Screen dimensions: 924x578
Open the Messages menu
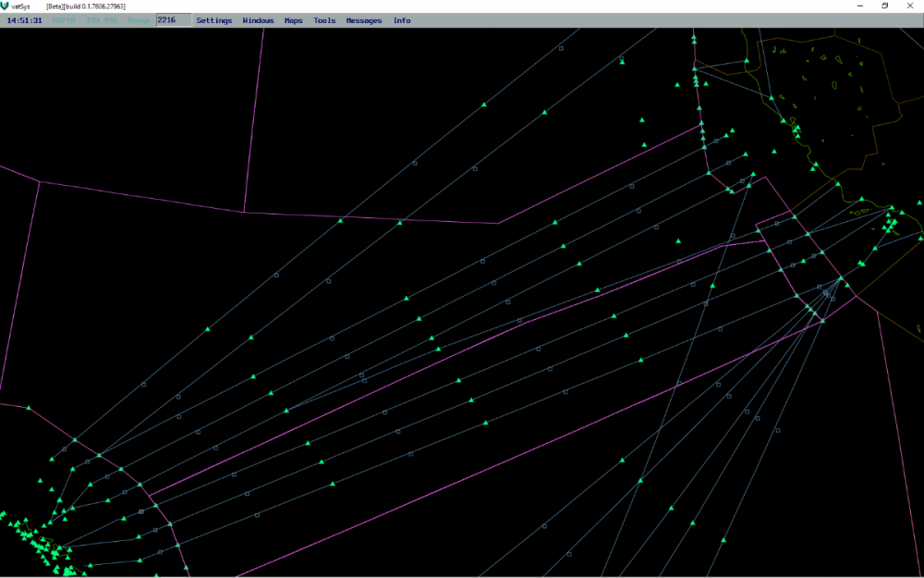click(364, 20)
